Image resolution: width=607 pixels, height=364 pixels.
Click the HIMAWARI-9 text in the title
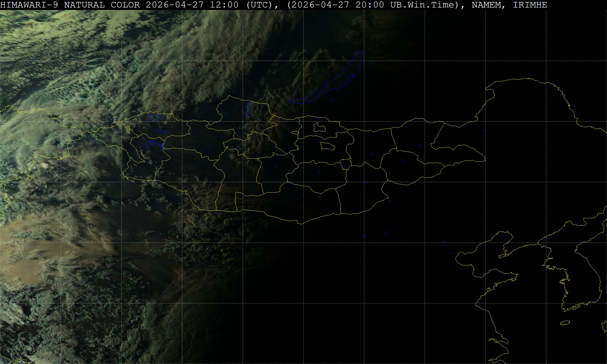29,5
